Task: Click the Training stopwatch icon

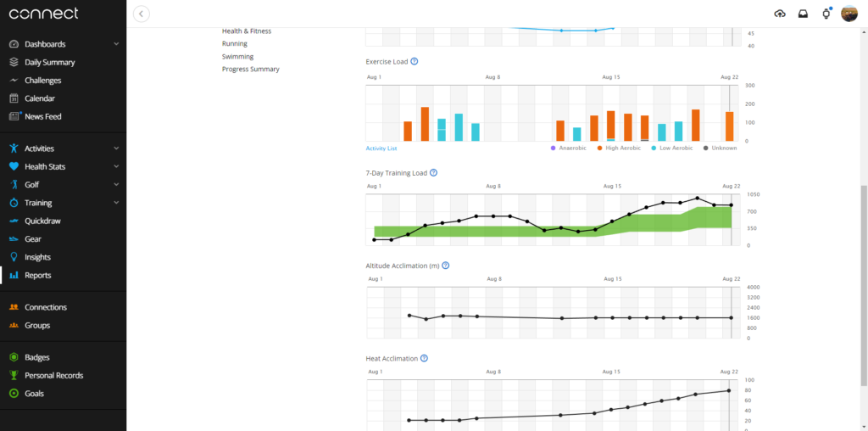Action: coord(14,203)
